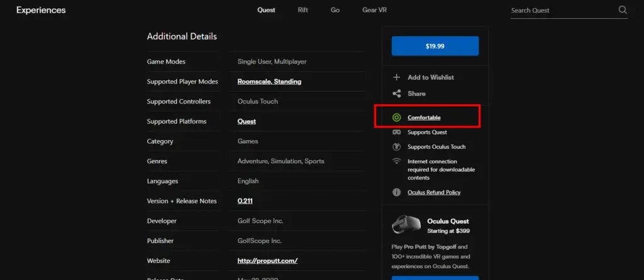Open the Comfortable comfort rating link
644x280 pixels.
(424, 117)
